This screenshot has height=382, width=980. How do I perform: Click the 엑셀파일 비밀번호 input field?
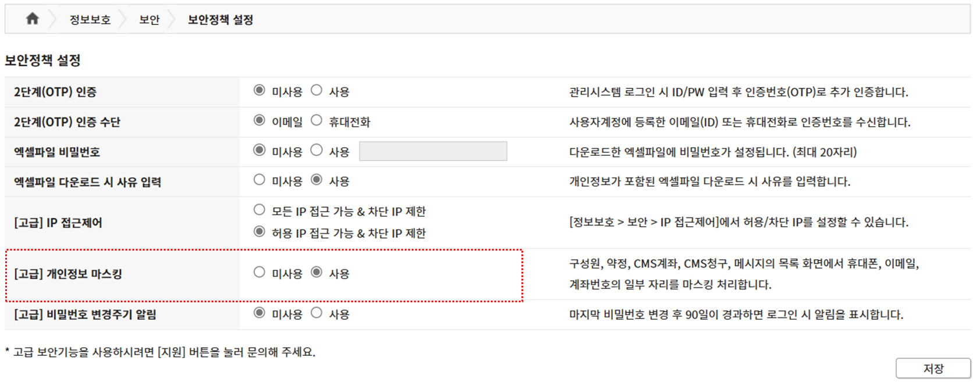tap(433, 151)
